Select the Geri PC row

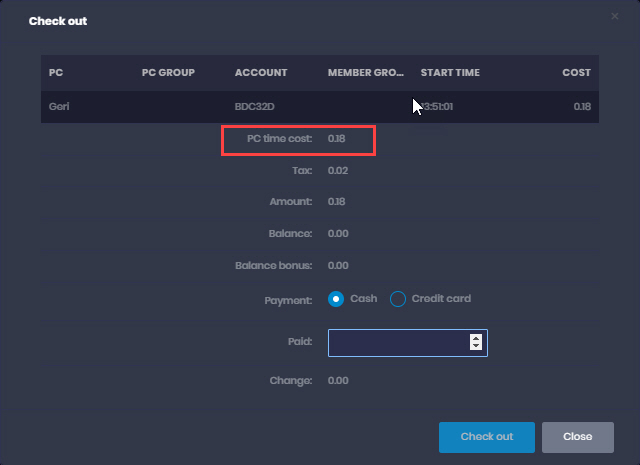pyautogui.click(x=61, y=106)
